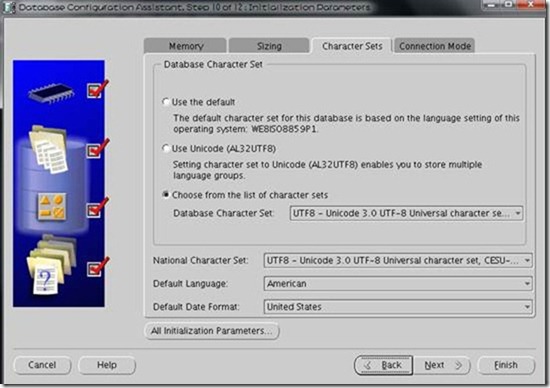Click the checkmark beside the shapes icon
This screenshot has height=388, width=550.
tap(97, 208)
